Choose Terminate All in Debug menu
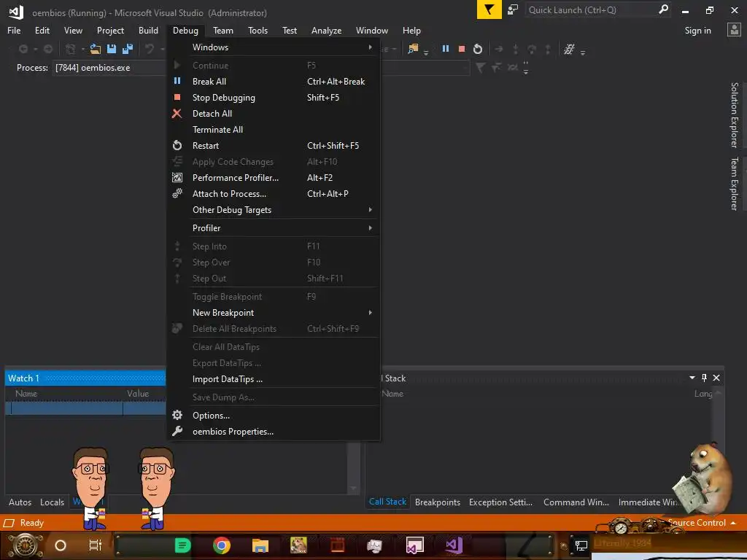 [274, 130]
